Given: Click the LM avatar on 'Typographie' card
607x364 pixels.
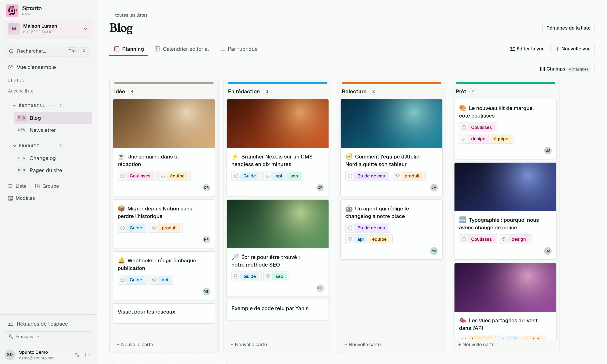Looking at the screenshot, I should (548, 251).
